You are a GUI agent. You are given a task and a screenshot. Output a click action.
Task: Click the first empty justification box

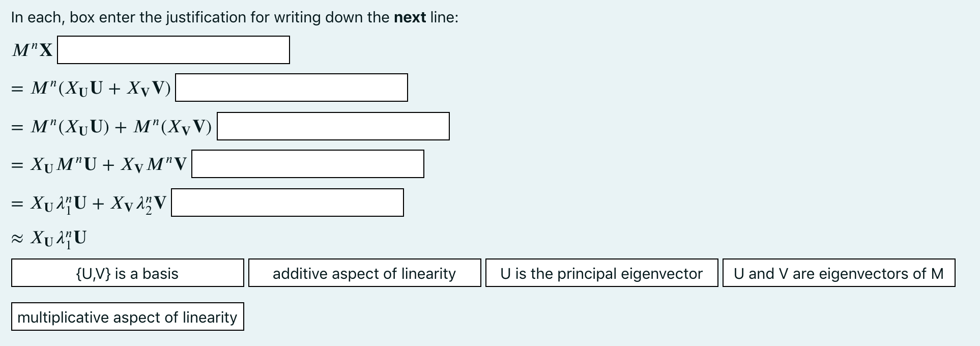click(173, 50)
